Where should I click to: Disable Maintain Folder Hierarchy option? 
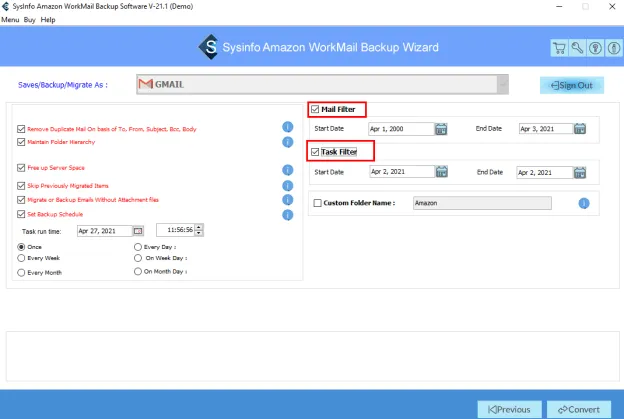click(x=22, y=141)
